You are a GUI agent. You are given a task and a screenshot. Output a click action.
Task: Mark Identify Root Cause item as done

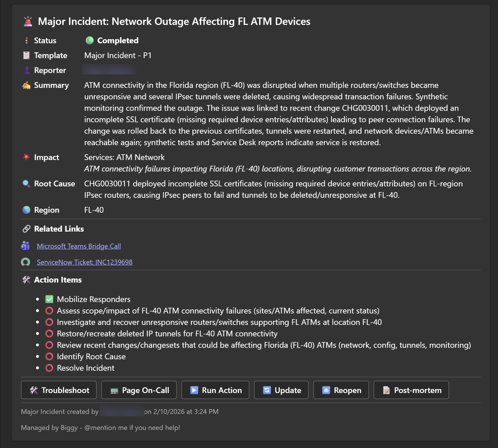coord(49,356)
